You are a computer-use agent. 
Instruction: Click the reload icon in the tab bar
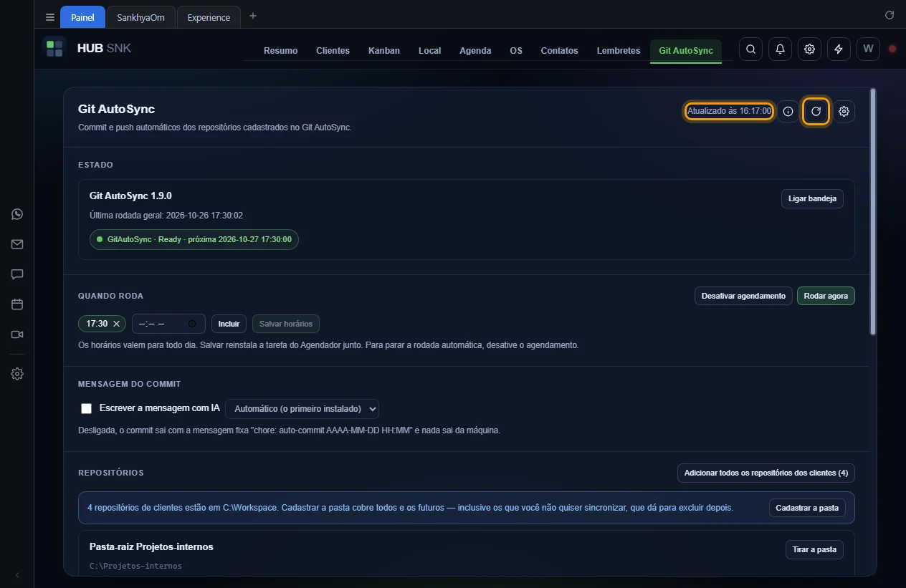[890, 14]
